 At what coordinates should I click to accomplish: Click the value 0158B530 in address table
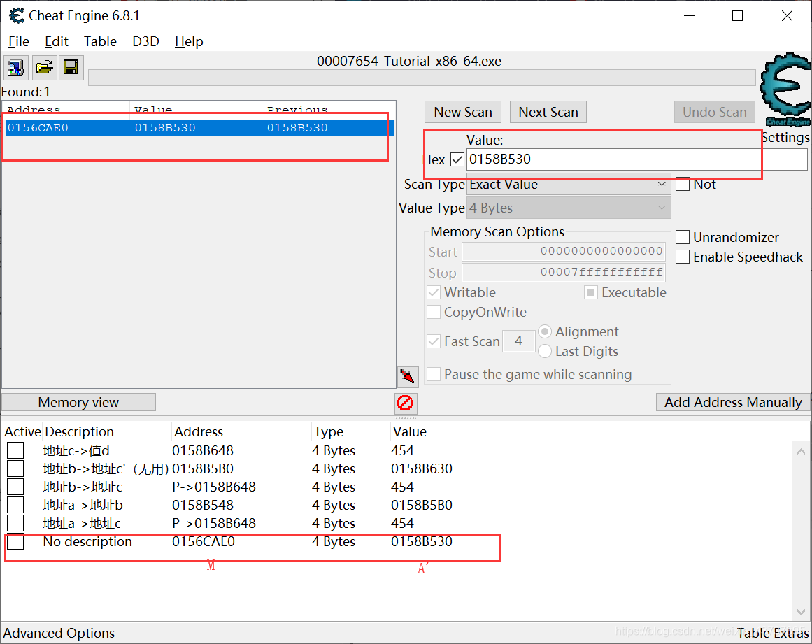(422, 541)
